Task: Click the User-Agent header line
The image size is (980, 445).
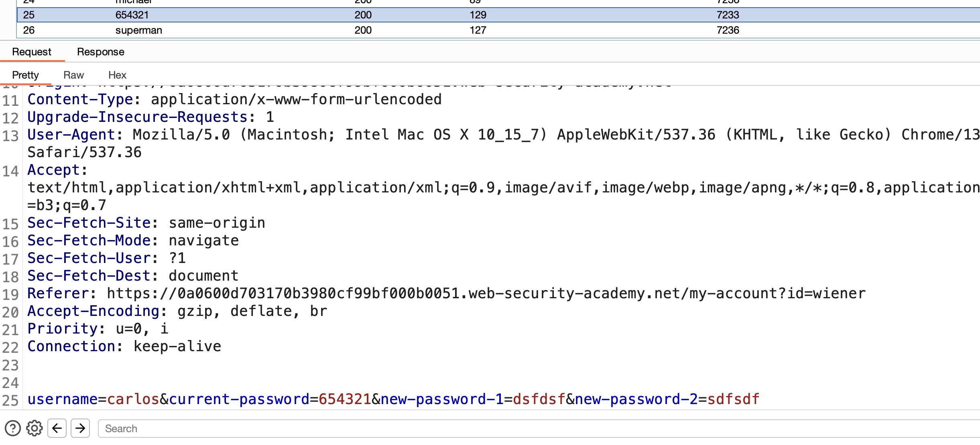Action: (504, 144)
